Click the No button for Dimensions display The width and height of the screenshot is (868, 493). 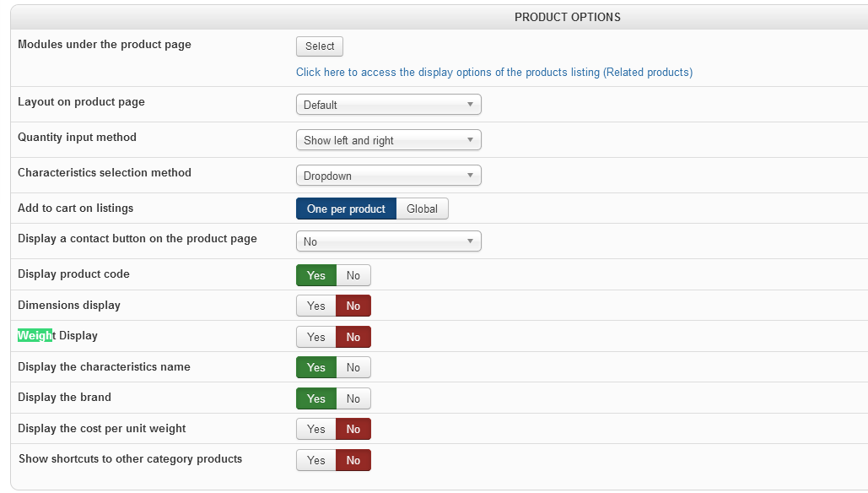coord(353,306)
